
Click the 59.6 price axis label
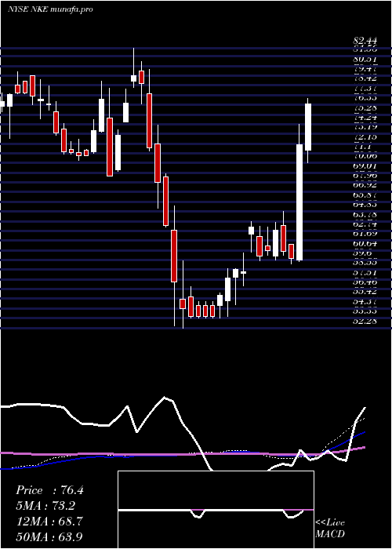pyautogui.click(x=362, y=252)
